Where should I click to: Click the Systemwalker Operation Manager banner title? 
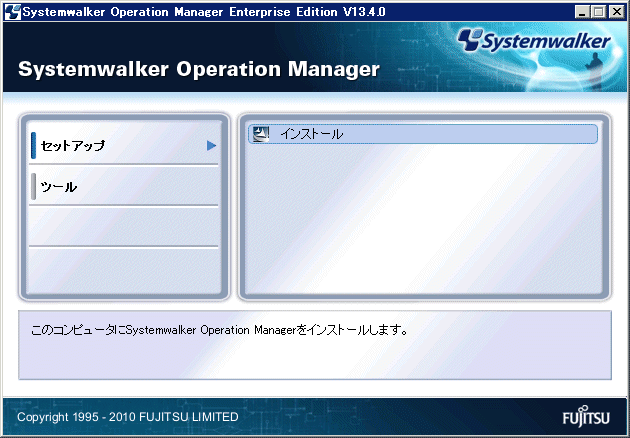tap(199, 69)
